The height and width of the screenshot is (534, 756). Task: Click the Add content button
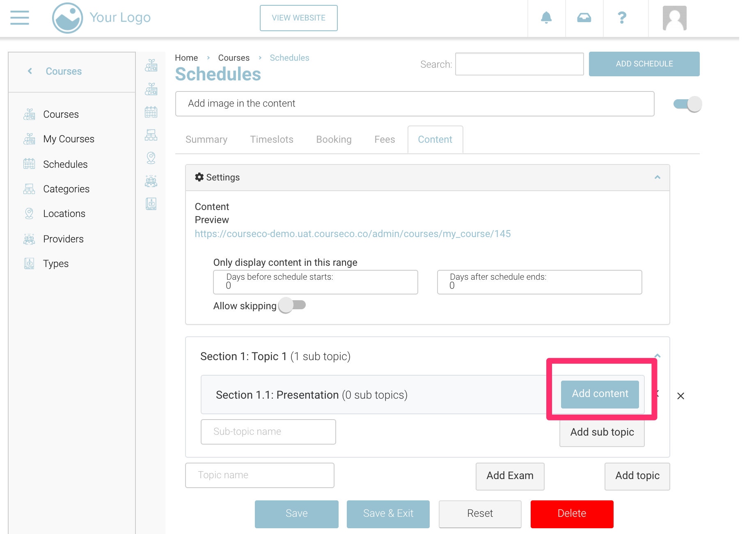click(600, 394)
